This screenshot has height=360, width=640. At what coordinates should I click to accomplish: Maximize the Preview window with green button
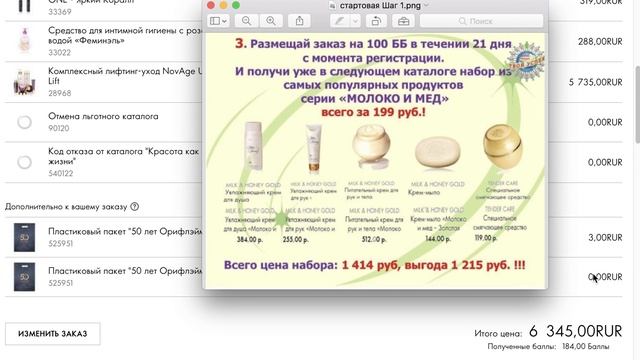tap(236, 5)
